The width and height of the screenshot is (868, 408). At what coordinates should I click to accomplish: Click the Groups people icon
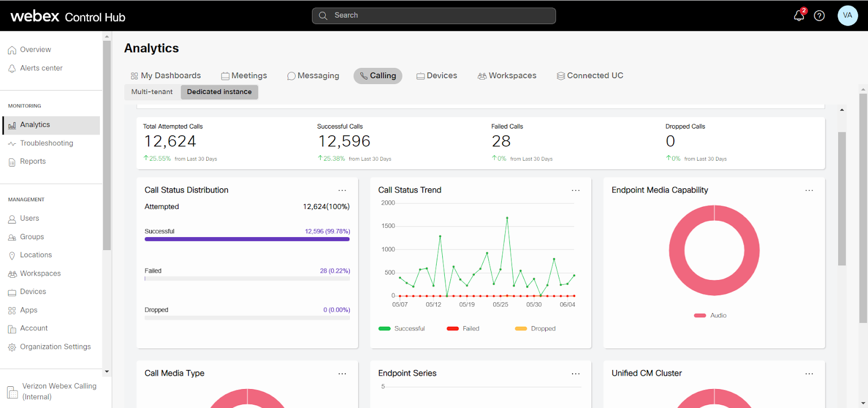coord(12,238)
